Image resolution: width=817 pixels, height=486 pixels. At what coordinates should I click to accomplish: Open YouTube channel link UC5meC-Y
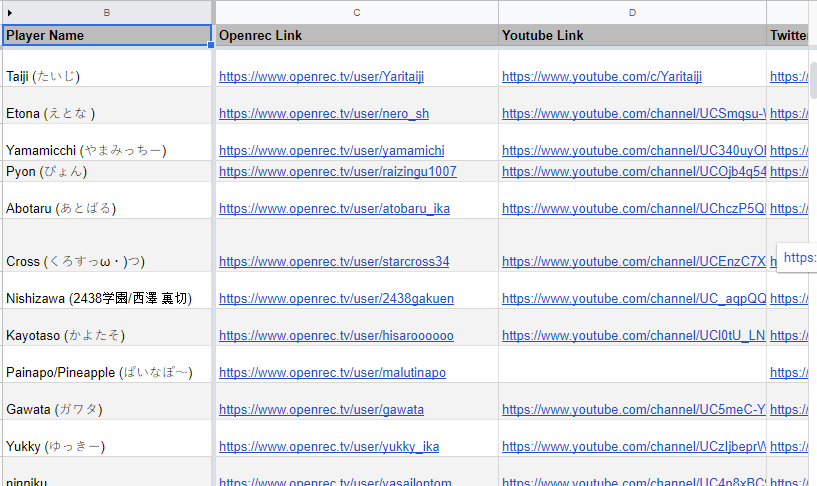click(x=634, y=409)
